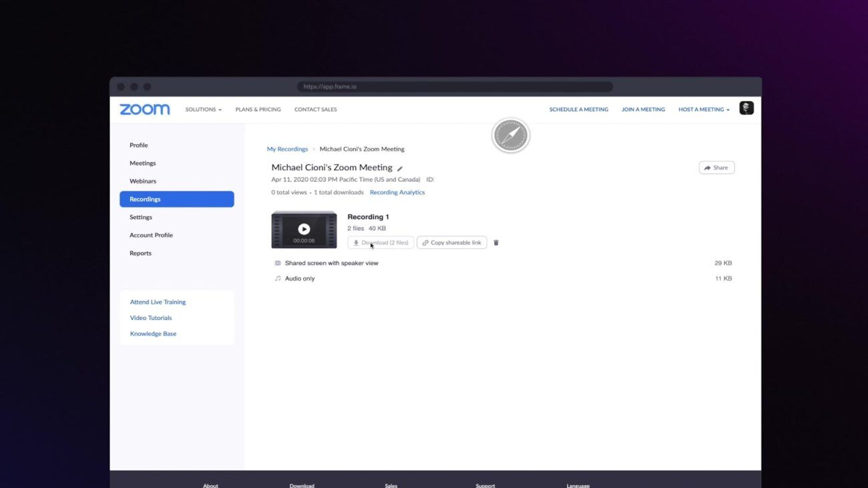Click the Zoom logo in the navigation bar

coord(144,109)
